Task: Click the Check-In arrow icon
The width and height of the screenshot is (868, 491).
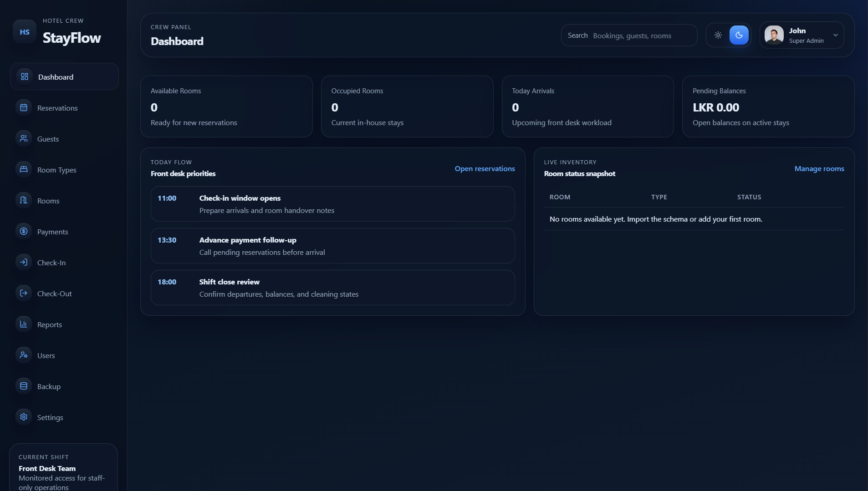Action: (24, 263)
